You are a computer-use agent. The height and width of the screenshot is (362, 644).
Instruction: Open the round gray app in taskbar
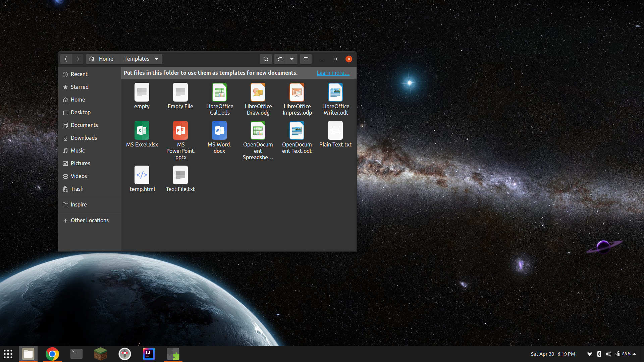[x=125, y=354]
